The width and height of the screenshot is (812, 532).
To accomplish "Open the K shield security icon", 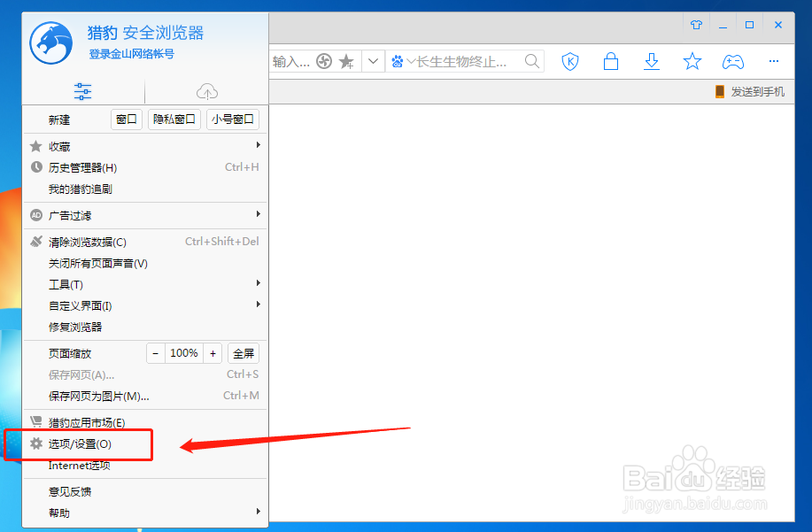I will point(570,62).
